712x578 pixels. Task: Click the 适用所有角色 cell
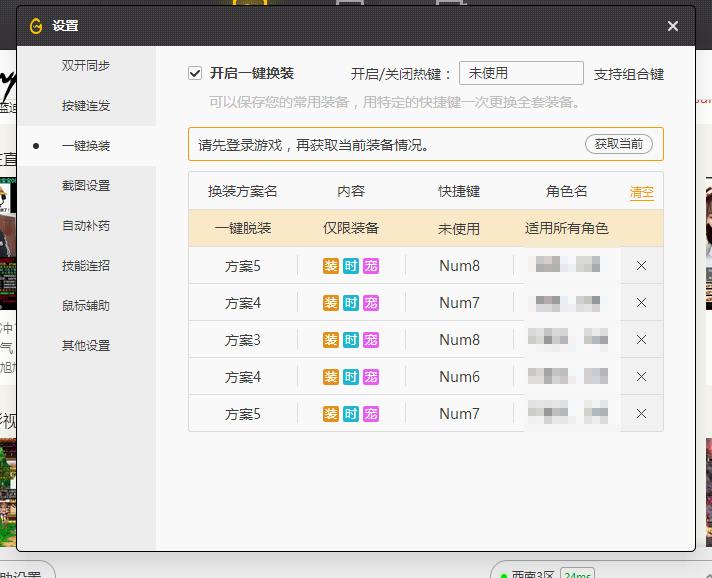pyautogui.click(x=567, y=228)
